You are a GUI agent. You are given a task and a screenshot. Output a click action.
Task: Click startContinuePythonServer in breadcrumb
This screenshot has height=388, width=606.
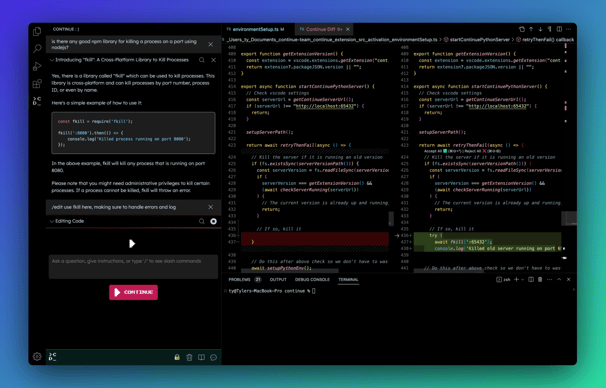(480, 39)
